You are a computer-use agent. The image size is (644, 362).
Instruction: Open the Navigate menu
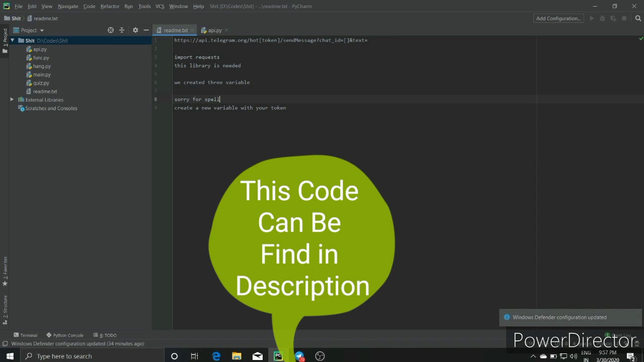68,6
